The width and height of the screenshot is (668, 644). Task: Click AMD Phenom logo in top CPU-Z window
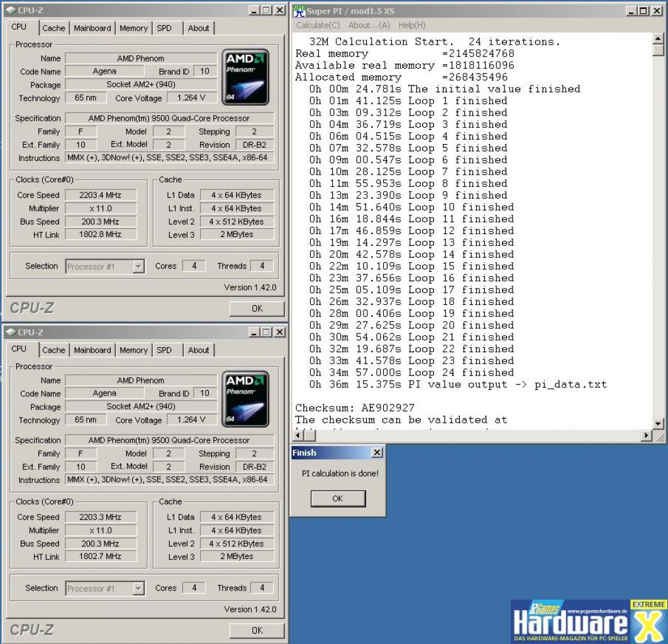point(245,77)
